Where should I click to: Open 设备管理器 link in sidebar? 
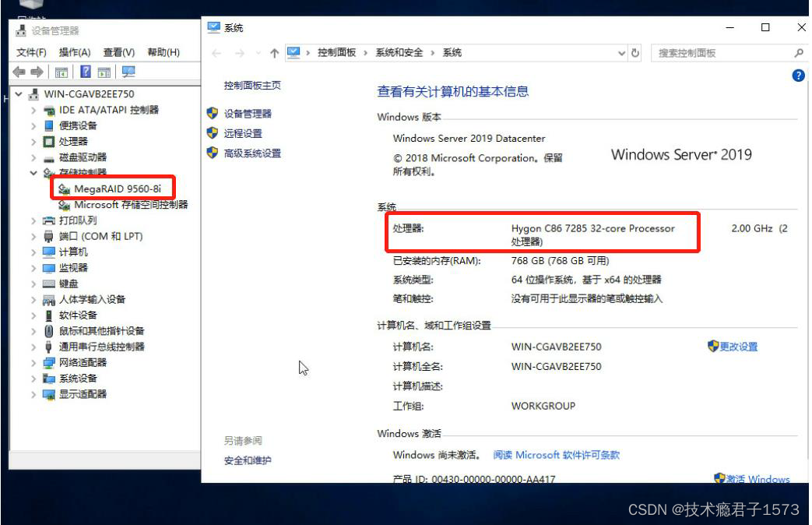click(x=248, y=114)
